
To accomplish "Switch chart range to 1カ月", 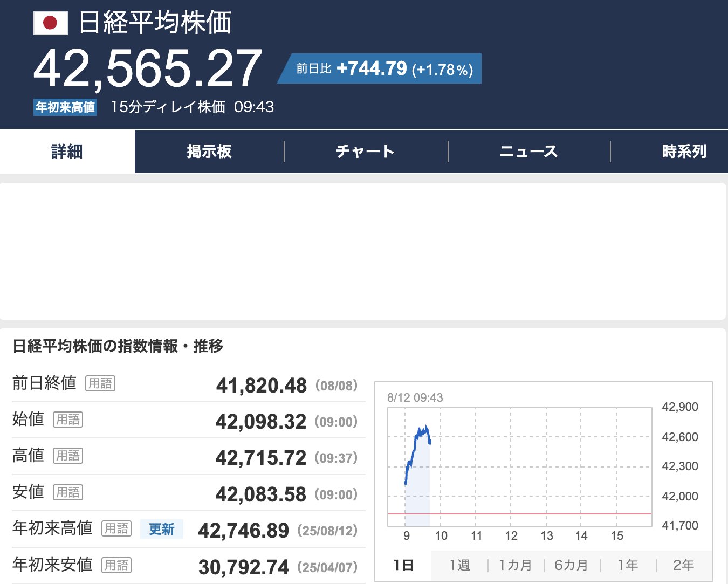I will (x=516, y=565).
